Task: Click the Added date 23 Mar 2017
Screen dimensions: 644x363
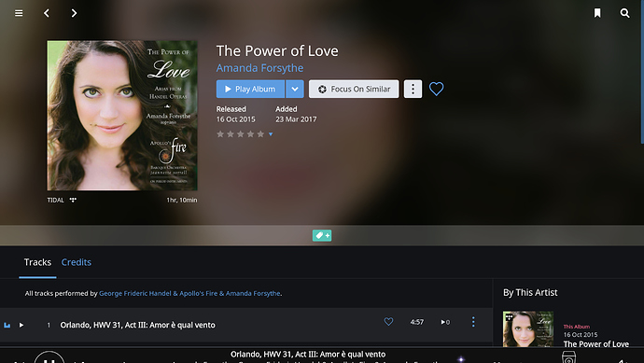Action: 296,119
